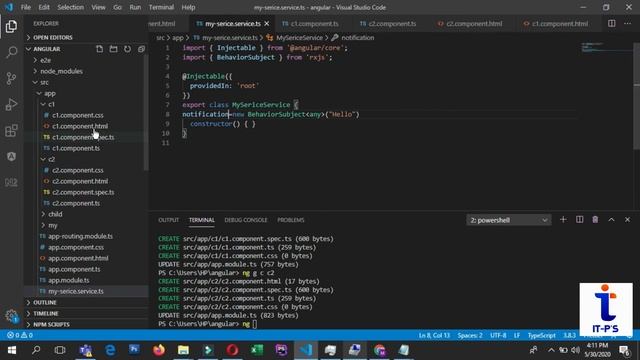640x360 pixels.
Task: Open the powershell terminal selector dropdown
Action: (509, 220)
